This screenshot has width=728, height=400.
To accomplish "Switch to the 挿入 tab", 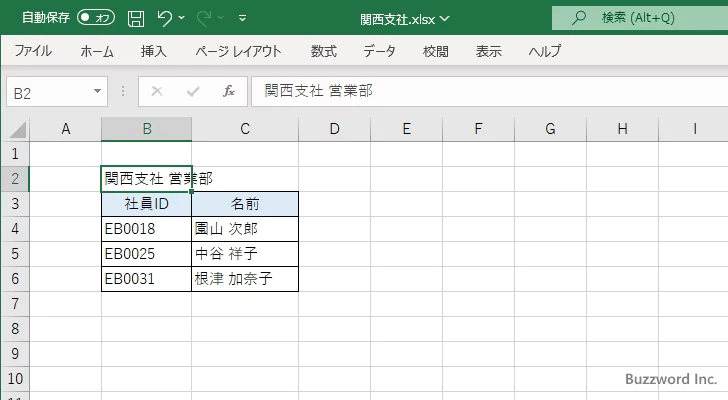I will tap(154, 51).
